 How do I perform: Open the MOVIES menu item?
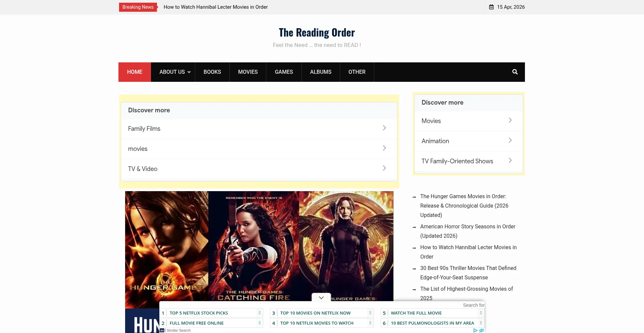[x=248, y=72]
